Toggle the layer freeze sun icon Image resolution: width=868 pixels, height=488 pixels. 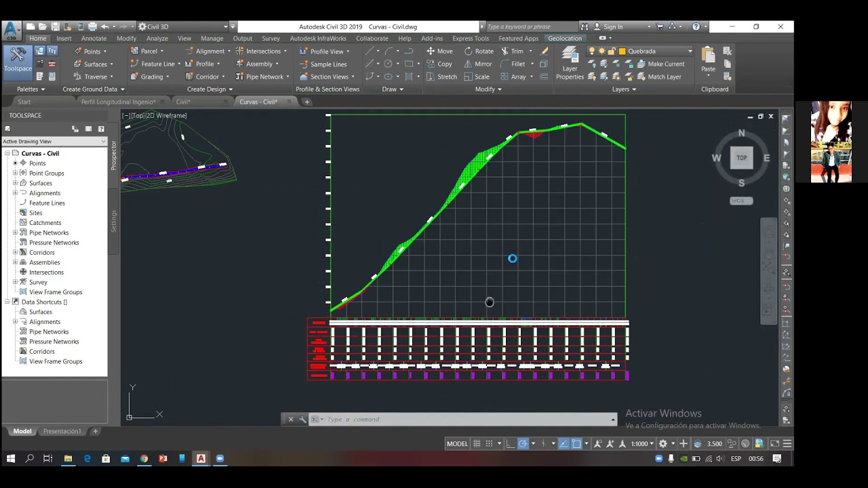pos(601,51)
